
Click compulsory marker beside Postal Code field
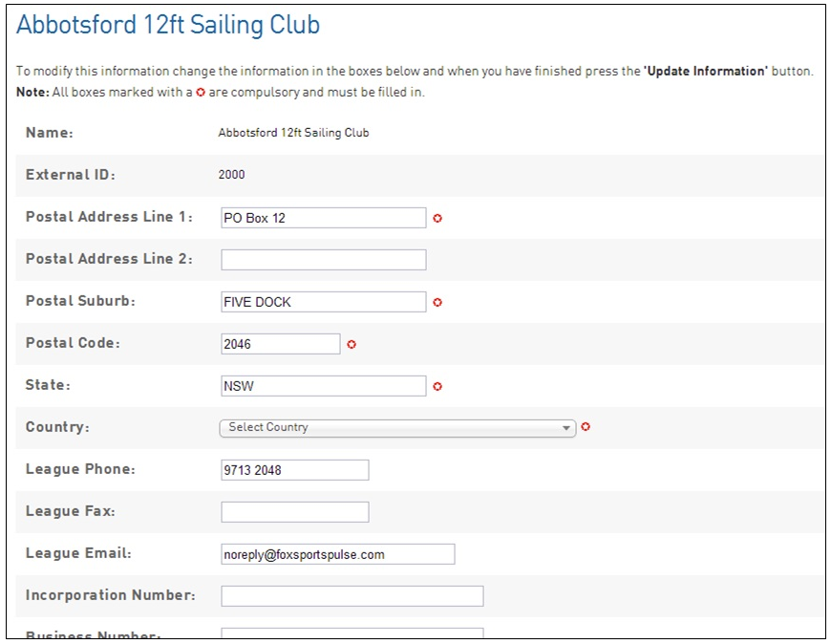352,345
